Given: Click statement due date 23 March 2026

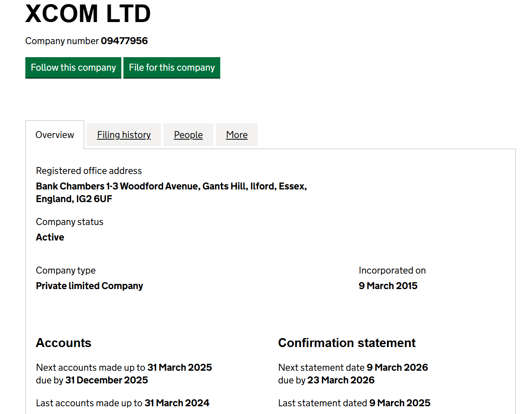Looking at the screenshot, I should coord(341,380).
